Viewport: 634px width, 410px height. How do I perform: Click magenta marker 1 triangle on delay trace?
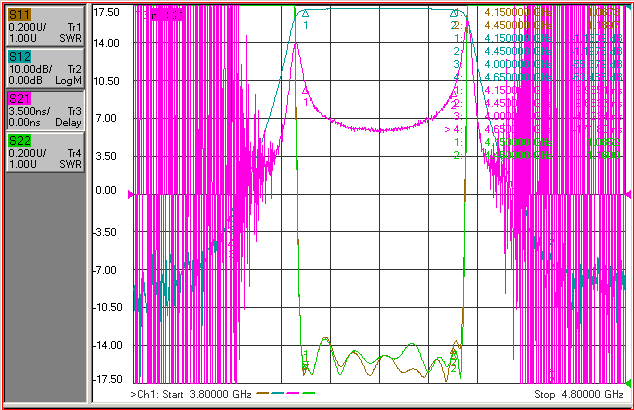[305, 91]
